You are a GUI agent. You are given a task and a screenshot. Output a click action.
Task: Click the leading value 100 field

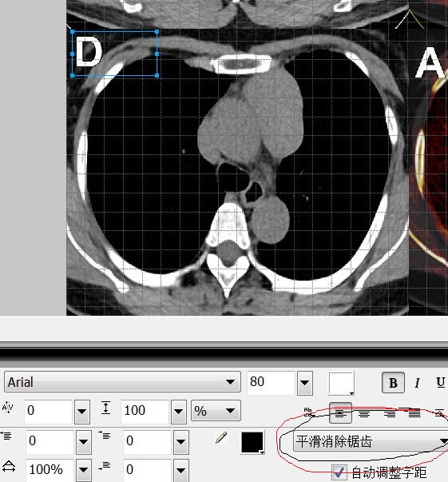click(145, 411)
